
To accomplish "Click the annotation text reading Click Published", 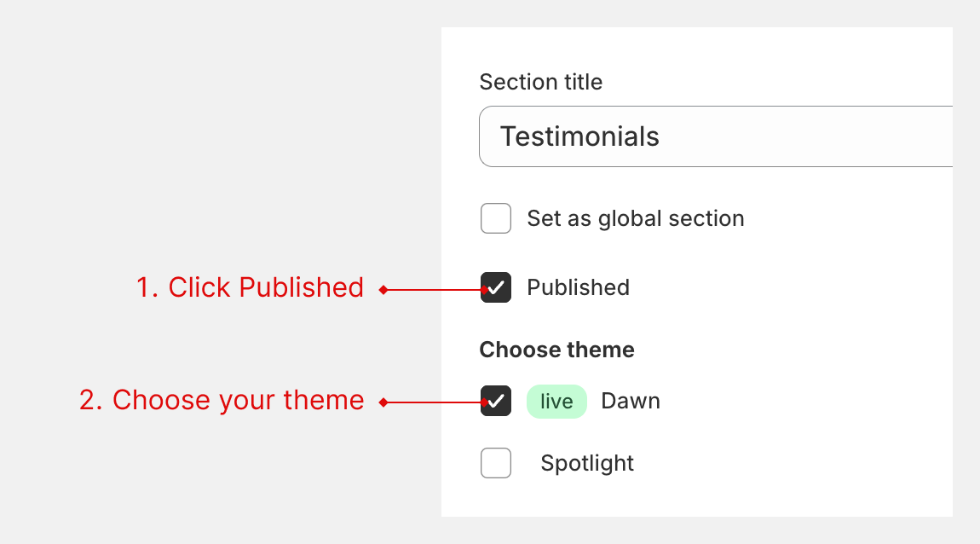I will (250, 287).
